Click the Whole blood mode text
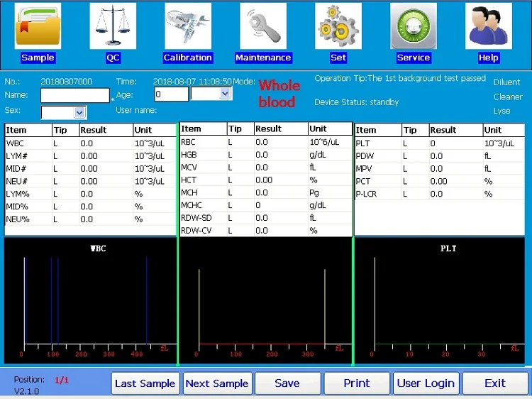Viewport: 532px width, 399px height. (x=279, y=94)
